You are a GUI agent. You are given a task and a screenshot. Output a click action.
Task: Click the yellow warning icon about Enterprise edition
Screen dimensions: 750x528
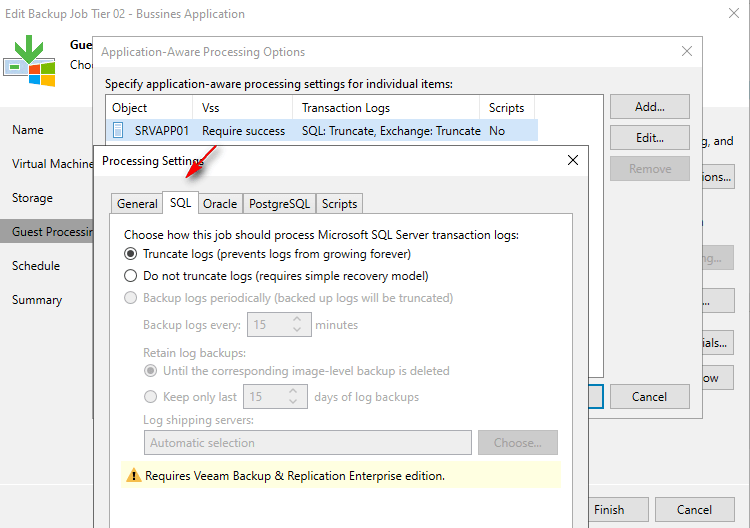[x=132, y=476]
